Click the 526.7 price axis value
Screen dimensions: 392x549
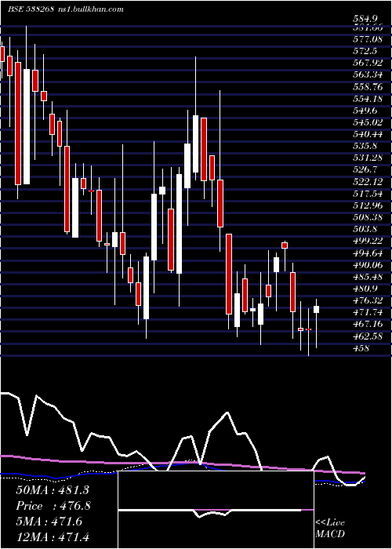[365, 170]
